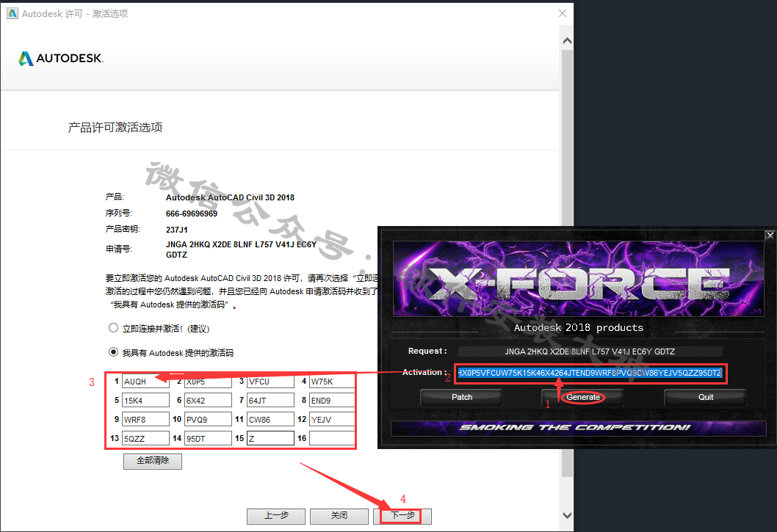Click the 产品许可激活选项 heading
Viewport: 777px width, 532px height.
[115, 127]
